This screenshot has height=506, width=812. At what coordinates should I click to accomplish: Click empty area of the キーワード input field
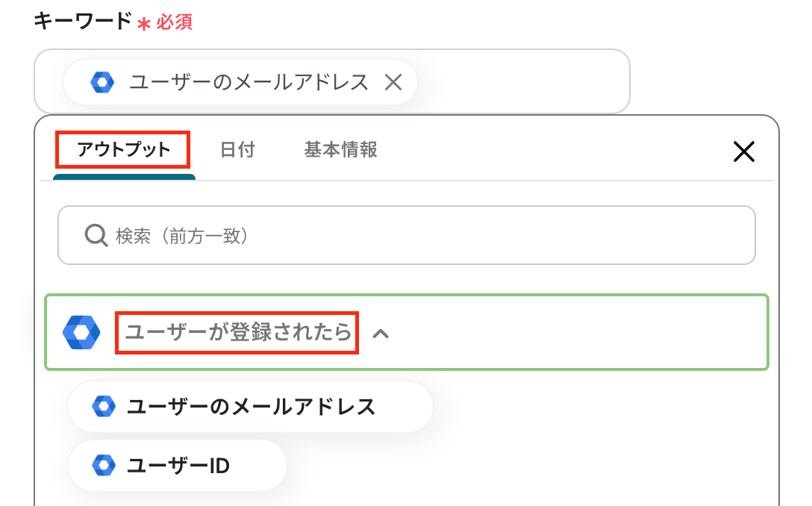tap(522, 81)
